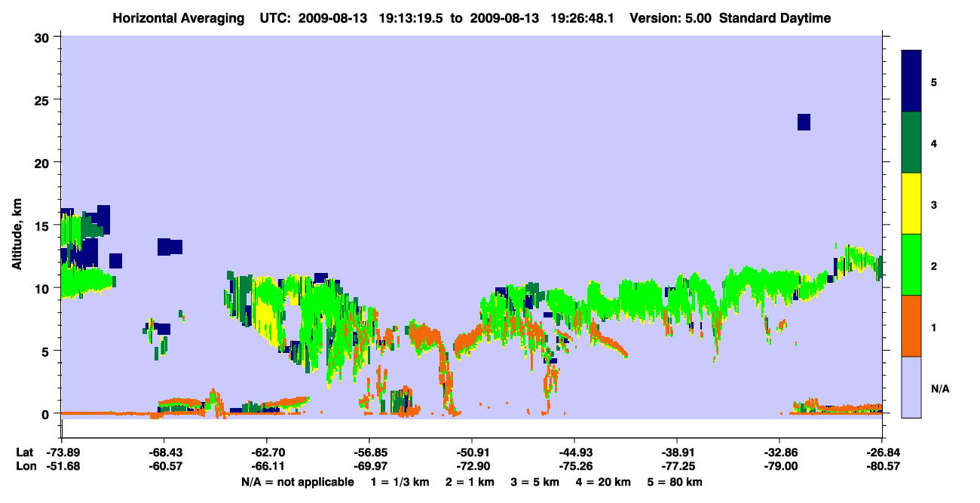Click the y-axis tick label 30
This screenshot has height=503, width=980.
(x=44, y=38)
